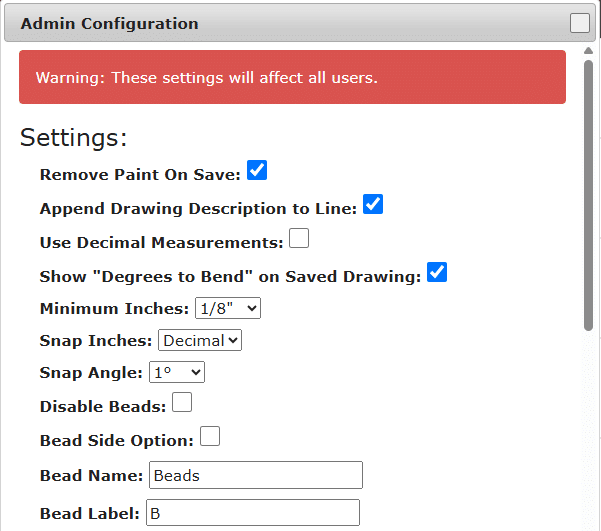
Task: Click the "Disable Beads" label text
Action: click(x=102, y=406)
